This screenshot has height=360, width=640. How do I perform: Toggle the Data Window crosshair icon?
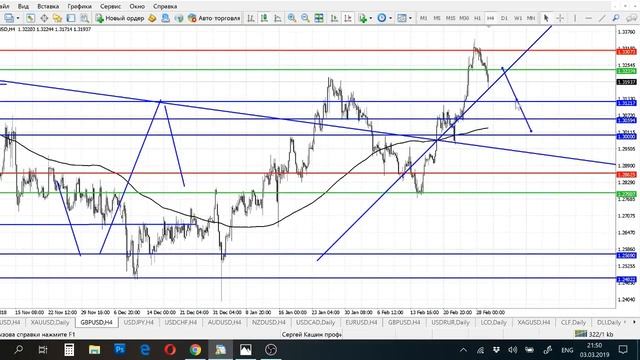click(44, 18)
